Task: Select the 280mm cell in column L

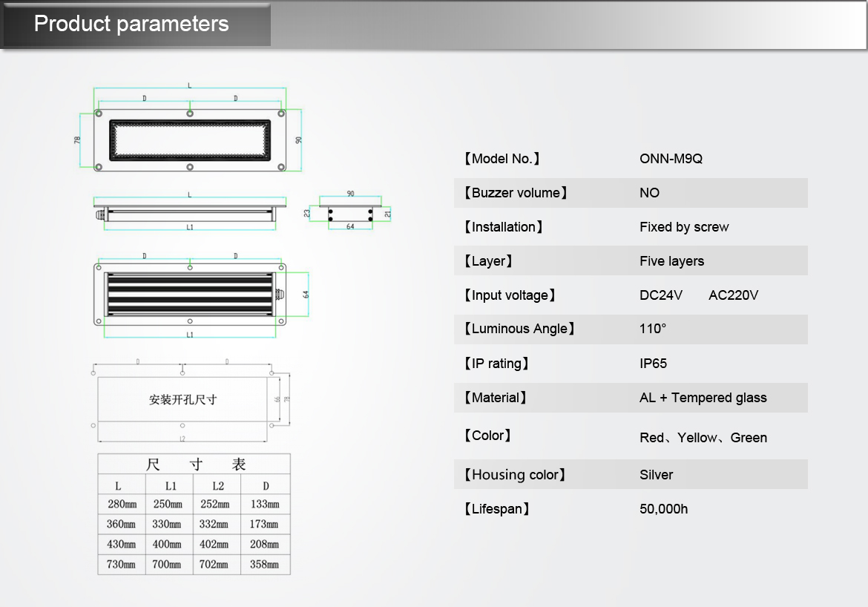Action: (121, 505)
